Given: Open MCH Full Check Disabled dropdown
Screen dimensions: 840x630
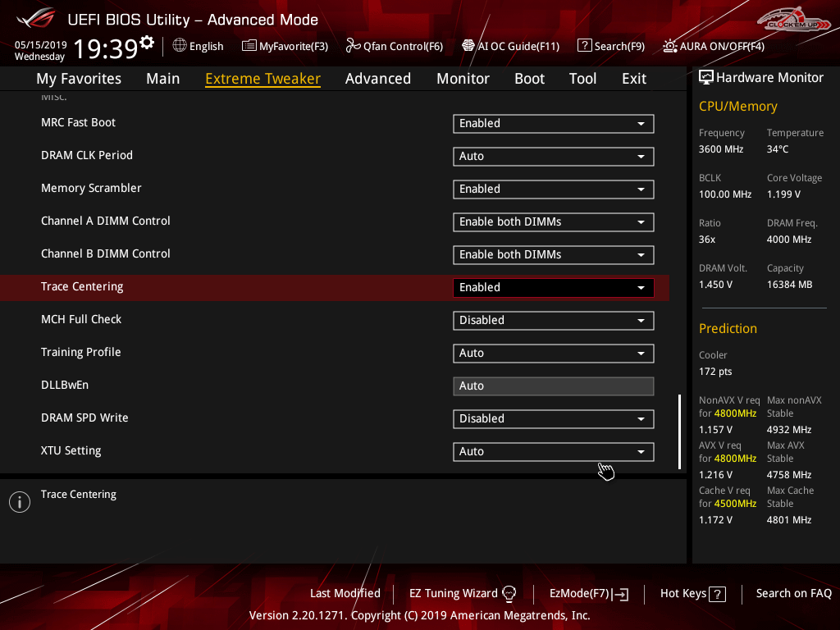Looking at the screenshot, I should point(553,321).
